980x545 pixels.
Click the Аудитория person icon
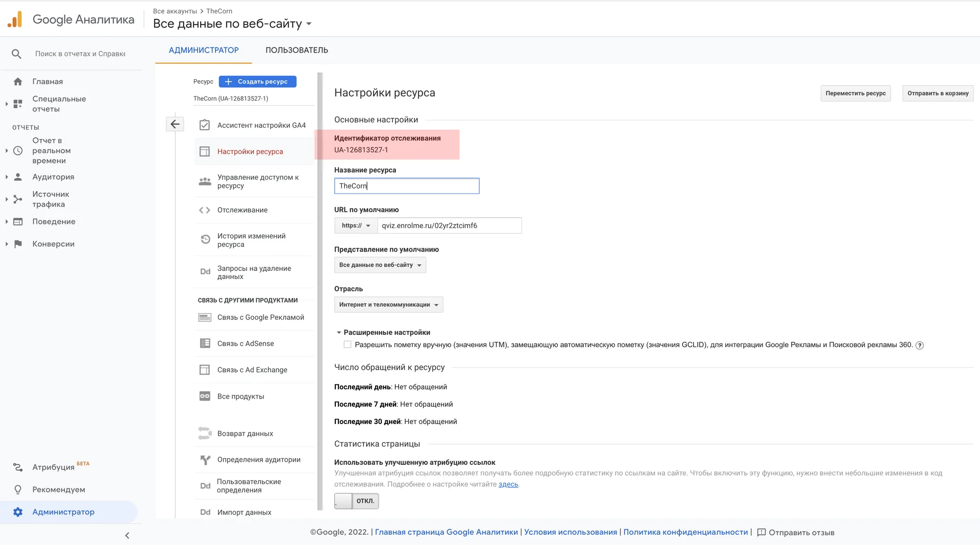pos(18,177)
